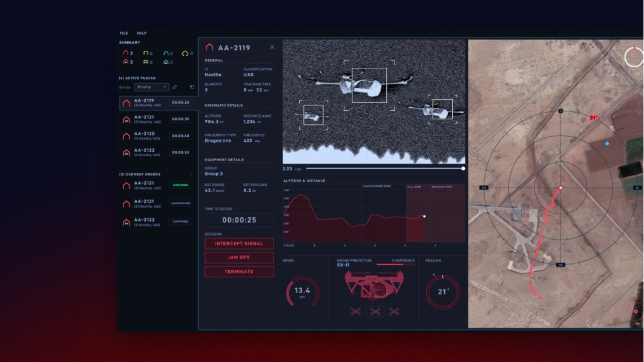
Task: Click green CONFIRMED status badge
Action: (180, 185)
